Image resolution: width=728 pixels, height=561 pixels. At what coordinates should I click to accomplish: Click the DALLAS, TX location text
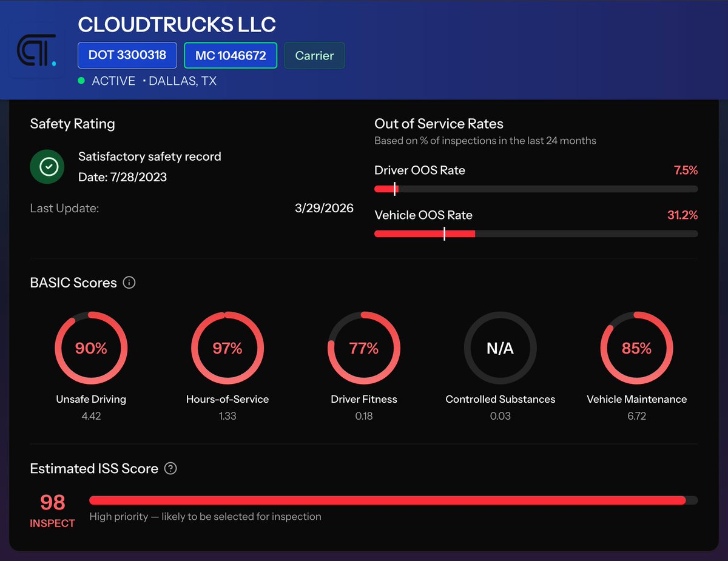coord(184,81)
